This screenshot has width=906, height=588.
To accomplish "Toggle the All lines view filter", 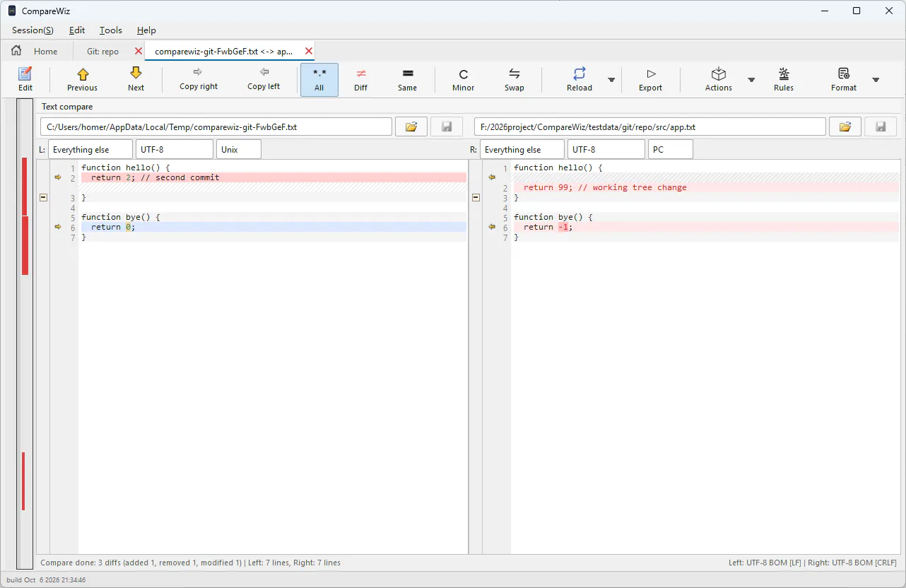I will coord(319,79).
